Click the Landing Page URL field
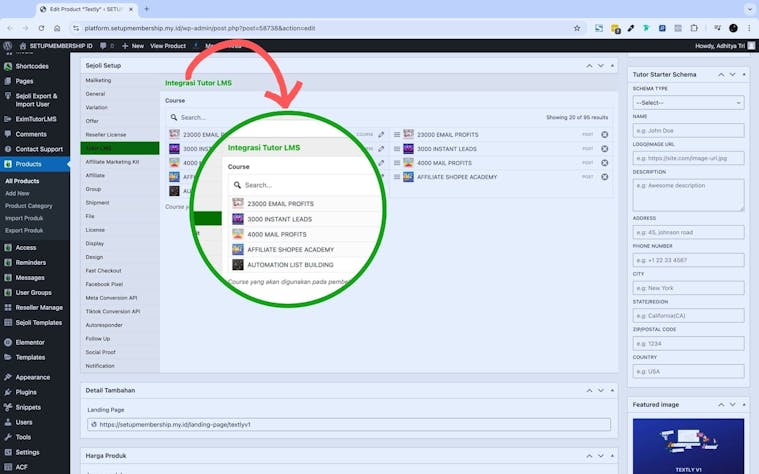Image resolution: width=759 pixels, height=474 pixels. (349, 424)
